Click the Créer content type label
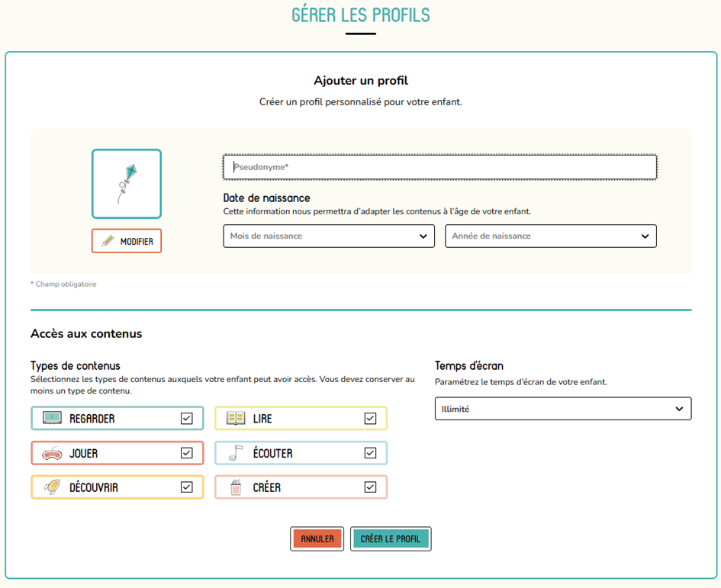This screenshot has height=588, width=721. coord(267,487)
